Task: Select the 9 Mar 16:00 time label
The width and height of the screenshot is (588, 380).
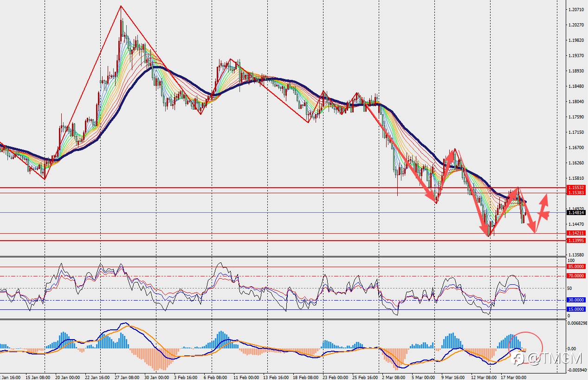Action: tap(452, 377)
